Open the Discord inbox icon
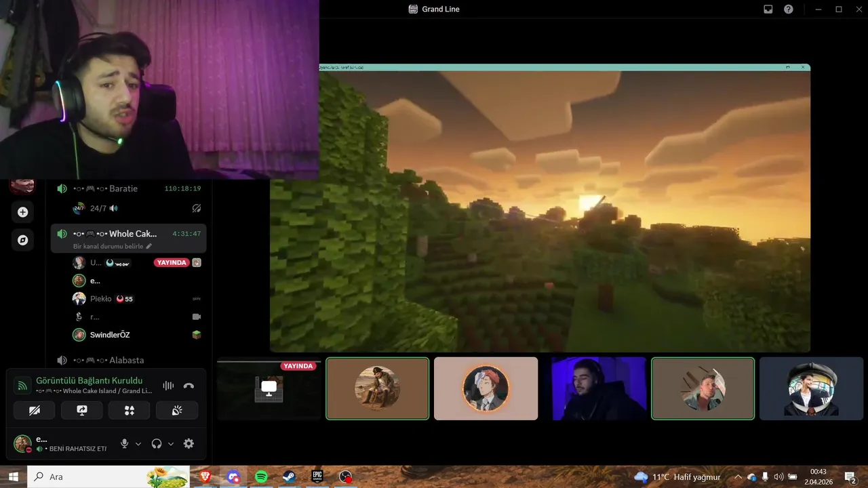Image resolution: width=868 pixels, height=488 pixels. click(x=768, y=9)
